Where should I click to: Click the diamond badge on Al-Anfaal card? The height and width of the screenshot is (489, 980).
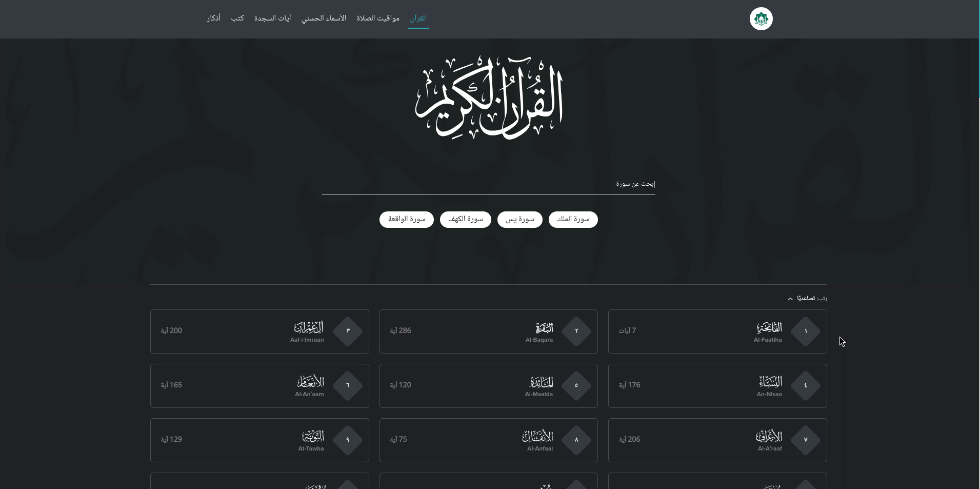click(x=576, y=440)
